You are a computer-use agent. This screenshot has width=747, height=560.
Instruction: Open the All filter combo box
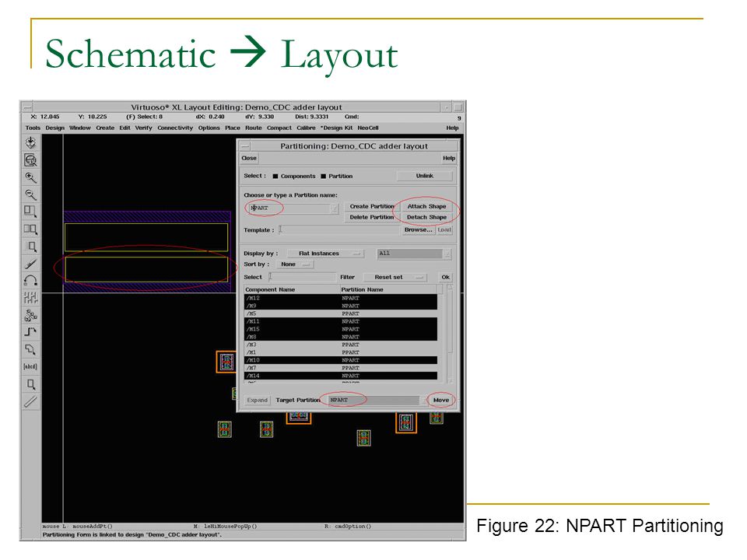click(413, 254)
